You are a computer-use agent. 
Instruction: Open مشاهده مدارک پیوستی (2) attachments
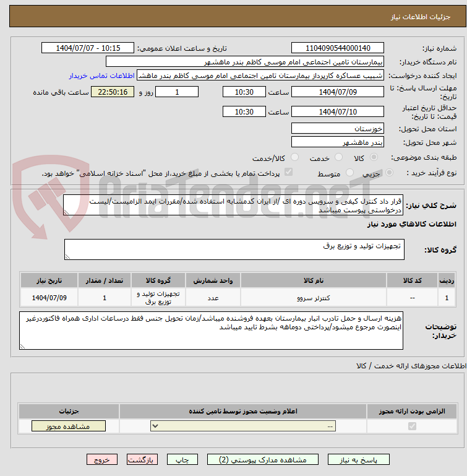tap(263, 460)
